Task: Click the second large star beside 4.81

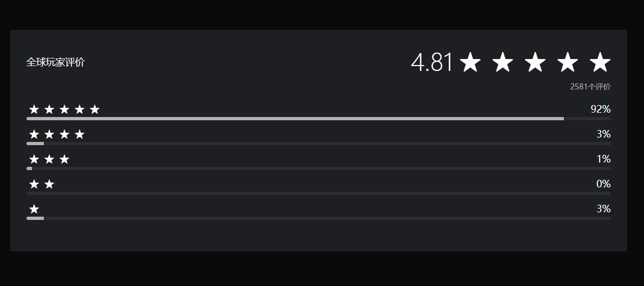Action: click(x=503, y=62)
